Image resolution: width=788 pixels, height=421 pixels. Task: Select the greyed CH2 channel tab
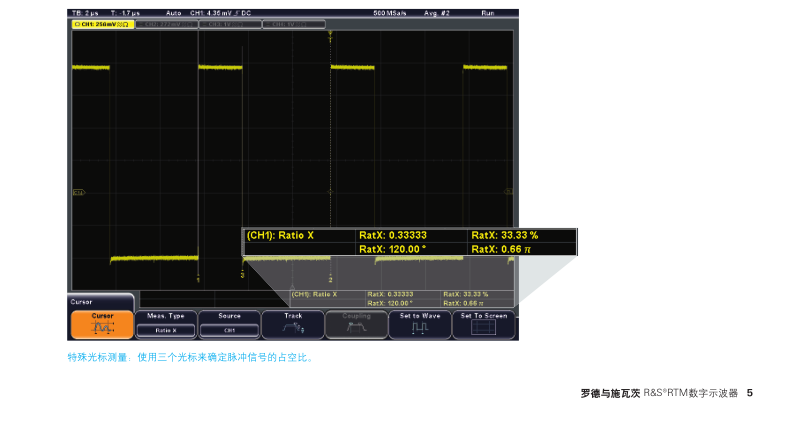(x=166, y=24)
